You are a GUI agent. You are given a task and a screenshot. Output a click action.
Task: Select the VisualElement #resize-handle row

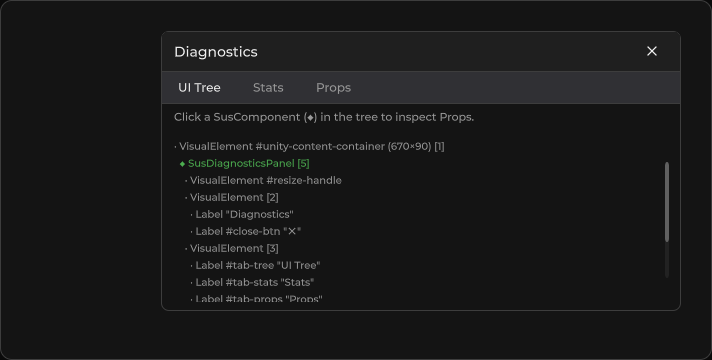(263, 180)
